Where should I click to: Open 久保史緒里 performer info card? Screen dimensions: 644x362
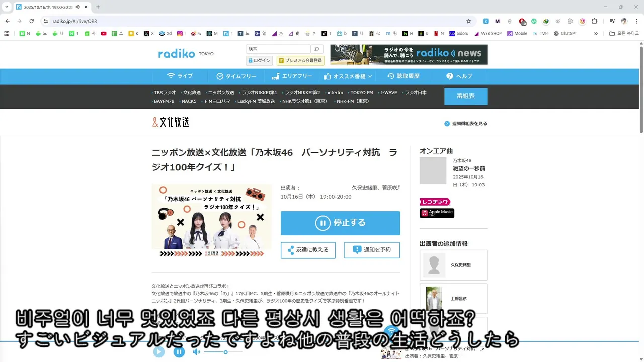[453, 265]
